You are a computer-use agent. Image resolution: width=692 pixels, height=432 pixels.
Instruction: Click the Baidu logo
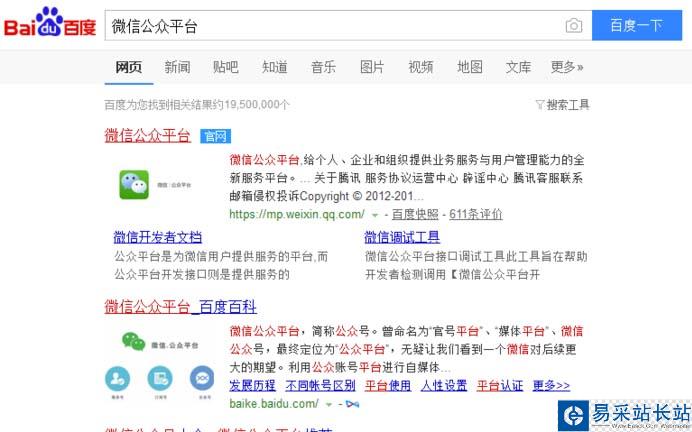pos(50,23)
